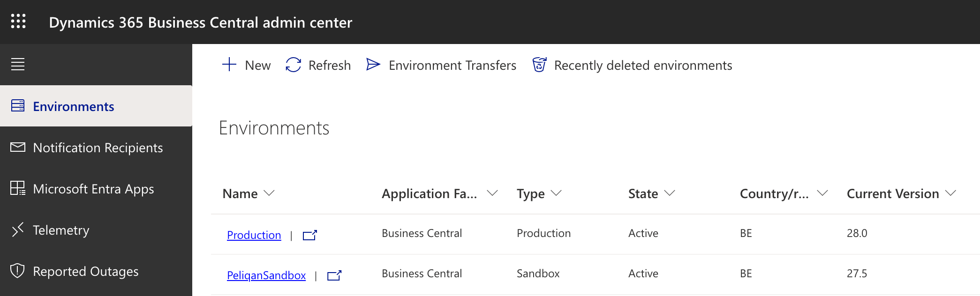Image resolution: width=980 pixels, height=296 pixels.
Task: Click Active state in PeliqanSandbox row
Action: [x=643, y=274]
